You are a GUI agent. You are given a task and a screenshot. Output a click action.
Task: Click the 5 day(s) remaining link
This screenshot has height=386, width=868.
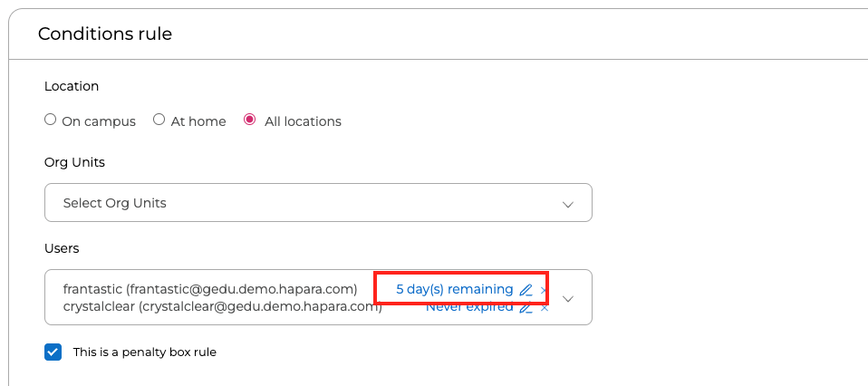(x=455, y=289)
